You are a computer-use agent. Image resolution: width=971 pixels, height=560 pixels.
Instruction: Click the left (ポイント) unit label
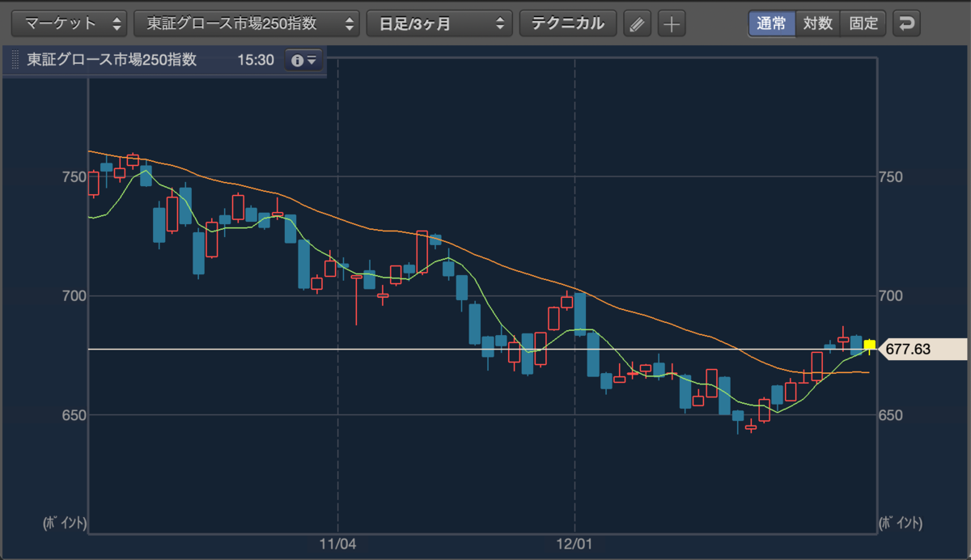click(65, 523)
